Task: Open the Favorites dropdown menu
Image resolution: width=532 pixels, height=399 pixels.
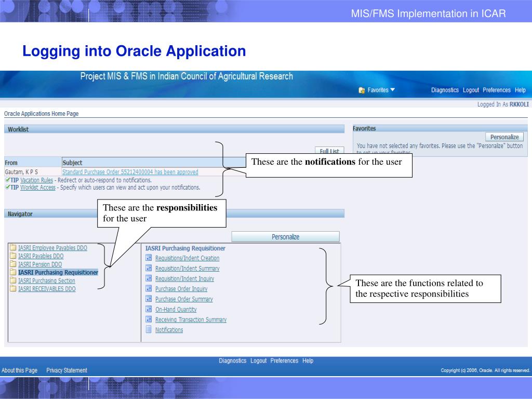Action: (381, 90)
